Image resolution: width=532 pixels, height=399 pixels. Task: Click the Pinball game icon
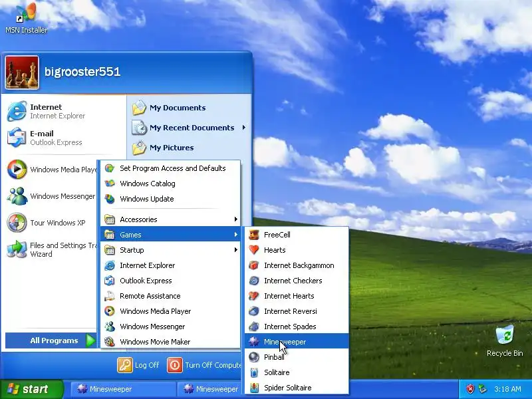point(254,357)
